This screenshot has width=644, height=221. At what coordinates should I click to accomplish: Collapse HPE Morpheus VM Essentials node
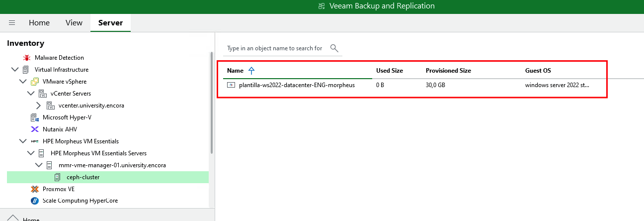23,141
